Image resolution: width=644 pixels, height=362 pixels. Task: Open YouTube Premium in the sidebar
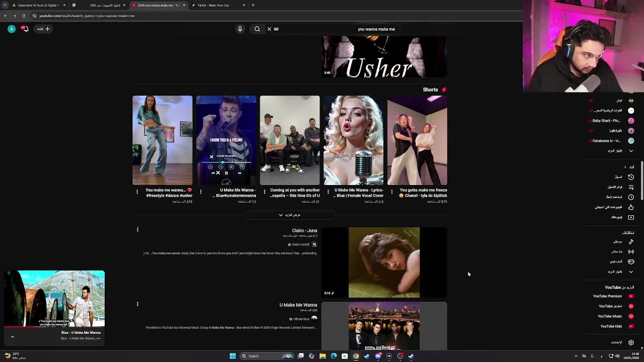tap(613, 296)
